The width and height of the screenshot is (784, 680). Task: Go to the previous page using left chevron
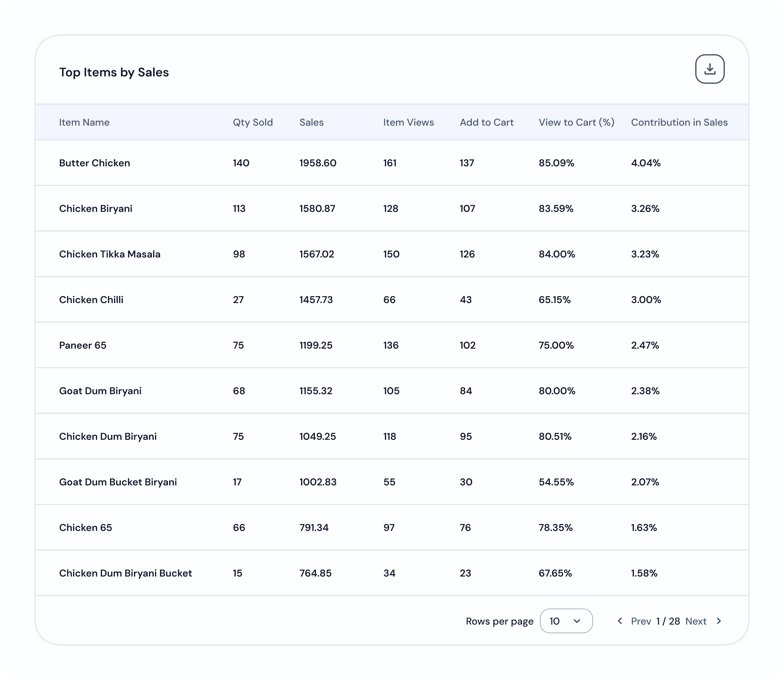(620, 621)
